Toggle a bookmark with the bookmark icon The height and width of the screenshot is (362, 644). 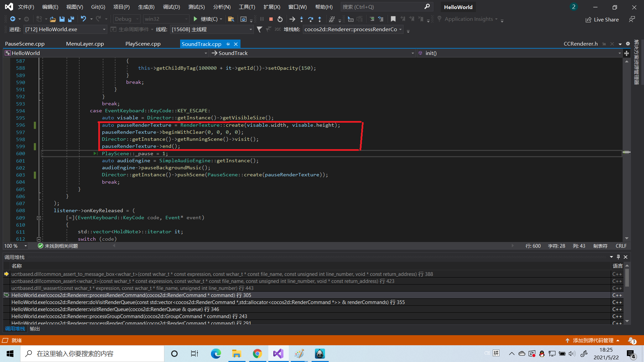pos(393,19)
